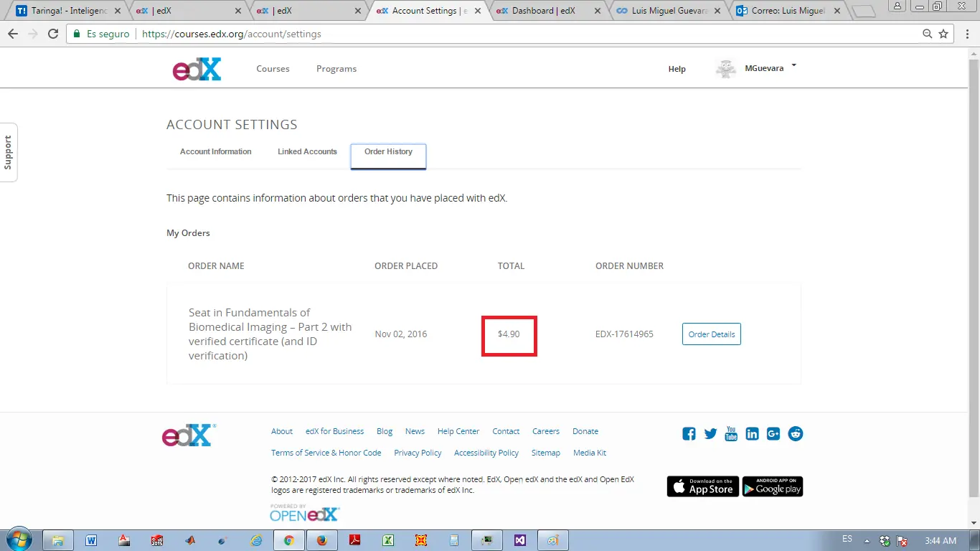Select order number EDX-17614965 text

point(624,334)
